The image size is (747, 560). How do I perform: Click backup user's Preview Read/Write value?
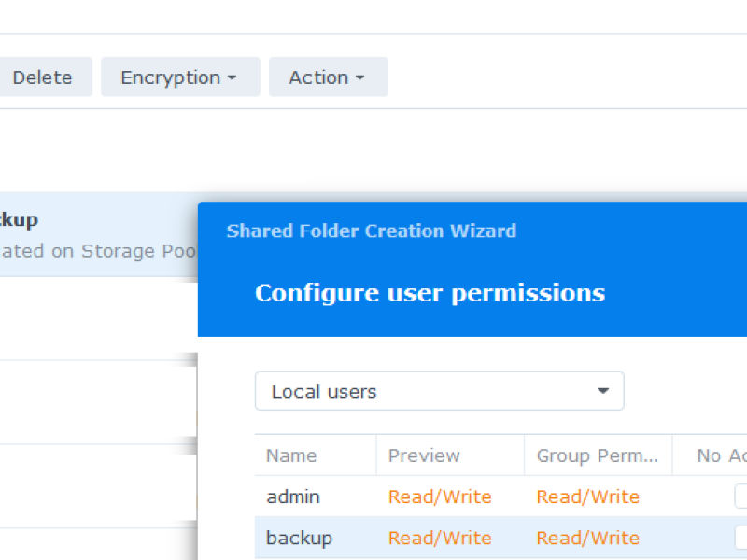(440, 538)
